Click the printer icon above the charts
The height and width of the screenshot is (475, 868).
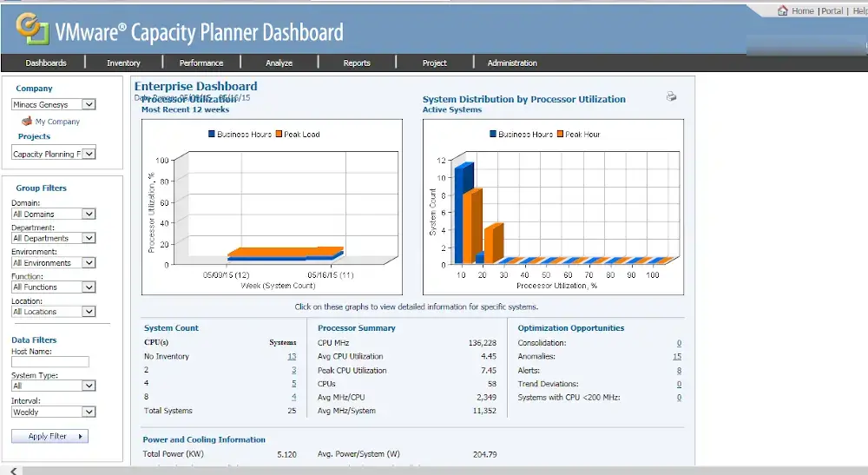coord(671,97)
